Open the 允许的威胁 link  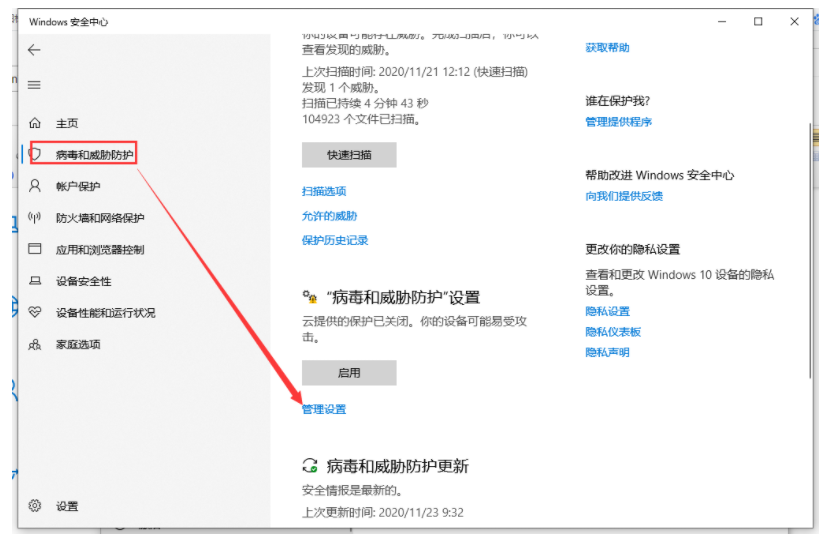click(329, 216)
